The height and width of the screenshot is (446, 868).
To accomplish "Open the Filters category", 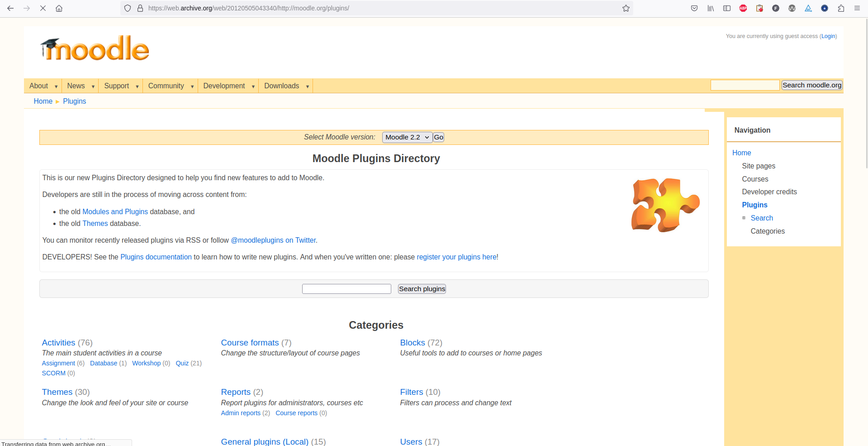I will click(412, 392).
